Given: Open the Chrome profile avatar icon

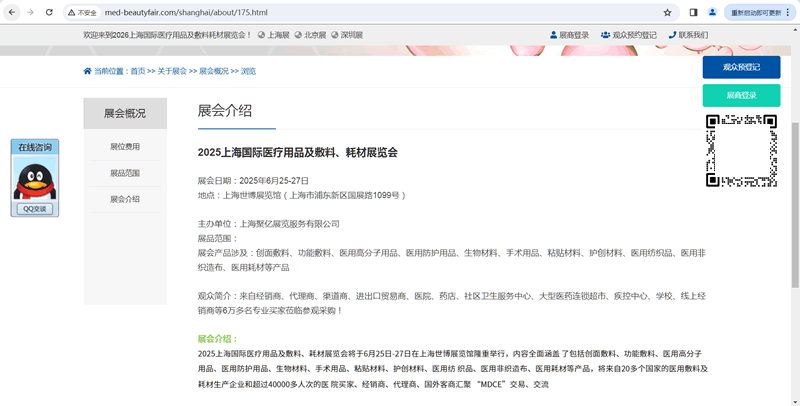Looking at the screenshot, I should (x=712, y=12).
